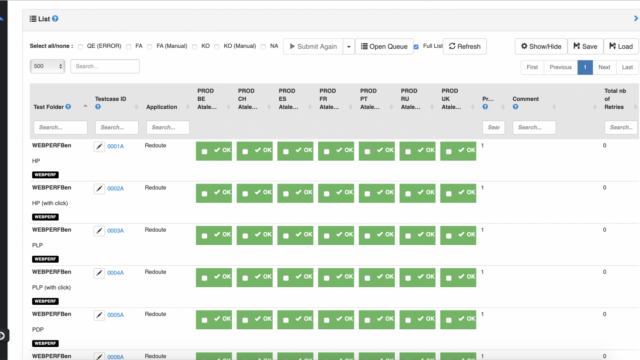Toggle the QE (ERROR) checkbox
The image size is (640, 360).
coord(80,47)
